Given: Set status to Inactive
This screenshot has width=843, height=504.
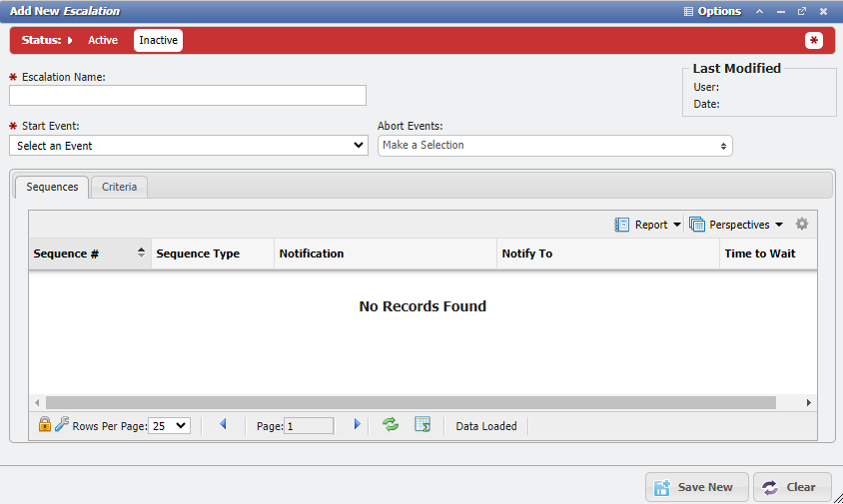Looking at the screenshot, I should pos(158,40).
